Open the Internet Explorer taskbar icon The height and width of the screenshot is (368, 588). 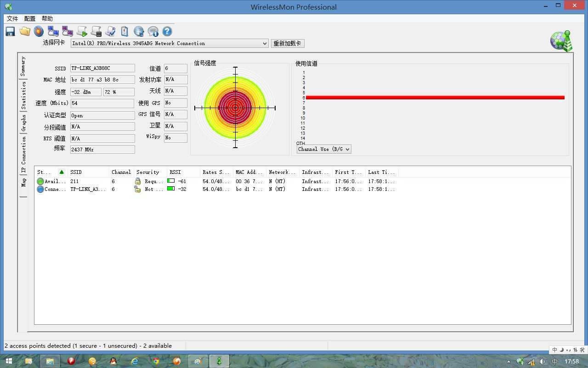point(135,361)
